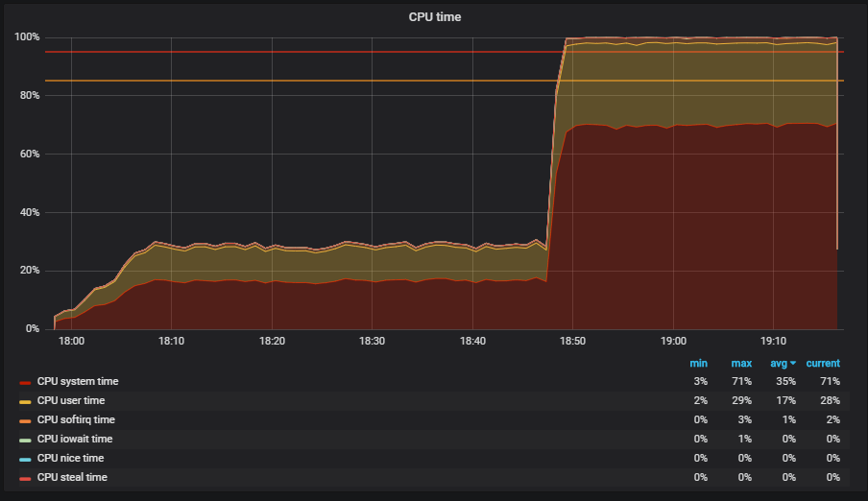Toggle the CPU iowait time series
Screen dimensions: 868x501
75,439
